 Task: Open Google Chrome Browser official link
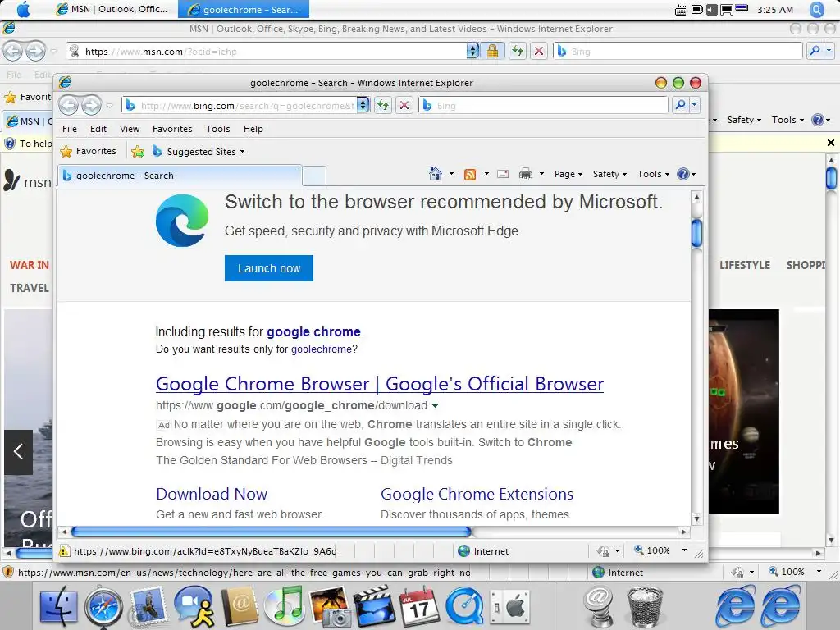tap(380, 384)
